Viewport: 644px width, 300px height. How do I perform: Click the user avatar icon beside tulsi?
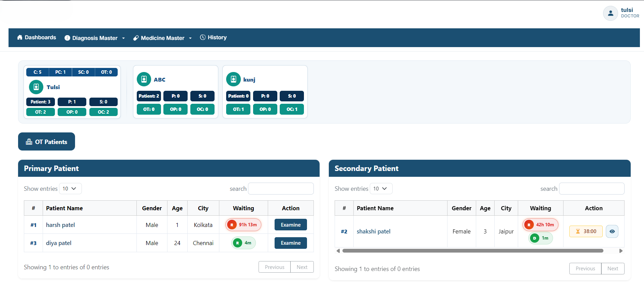(611, 13)
